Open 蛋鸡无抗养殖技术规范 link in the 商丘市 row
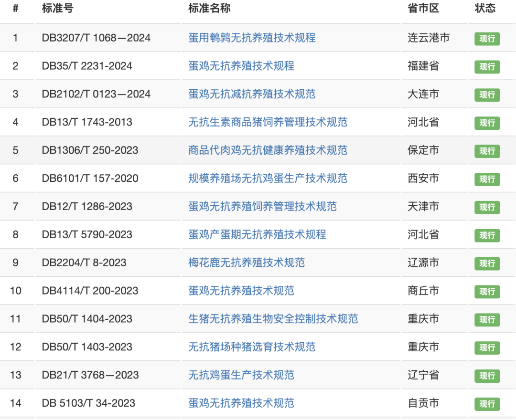Screen dimensions: 516x420 241,291
